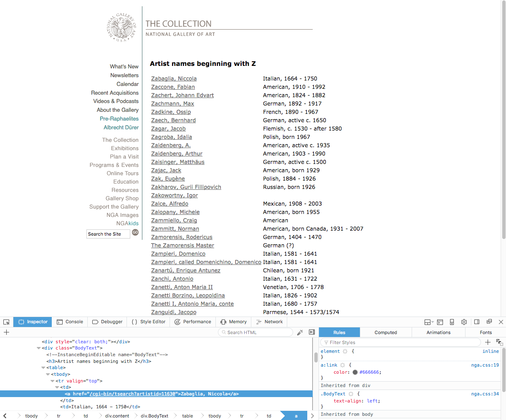Open the Pre-Raphaelites sidebar link
This screenshot has height=420, width=506.
(x=119, y=118)
